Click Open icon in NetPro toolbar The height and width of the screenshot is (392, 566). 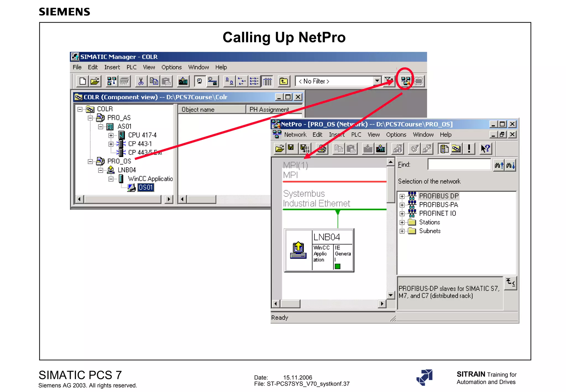pyautogui.click(x=280, y=149)
